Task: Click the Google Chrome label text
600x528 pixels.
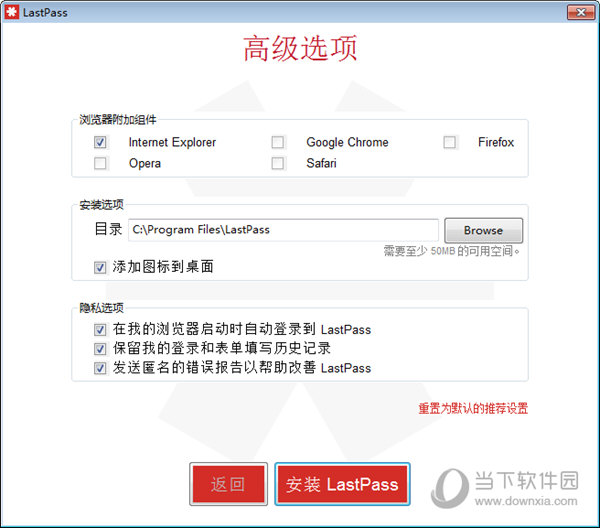Action: pyautogui.click(x=347, y=142)
